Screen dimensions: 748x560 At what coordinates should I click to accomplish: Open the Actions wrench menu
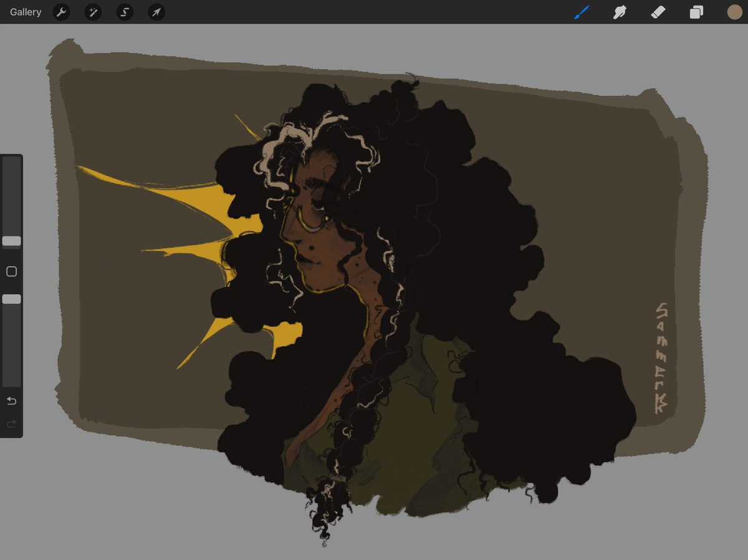tap(61, 12)
